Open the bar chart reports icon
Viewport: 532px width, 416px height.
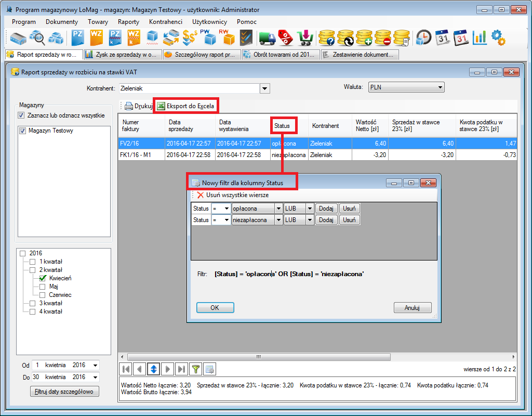479,37
